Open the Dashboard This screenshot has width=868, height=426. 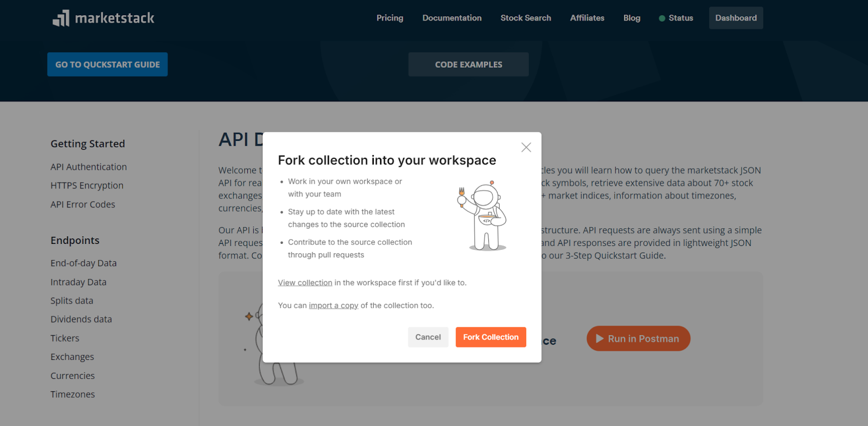coord(736,18)
